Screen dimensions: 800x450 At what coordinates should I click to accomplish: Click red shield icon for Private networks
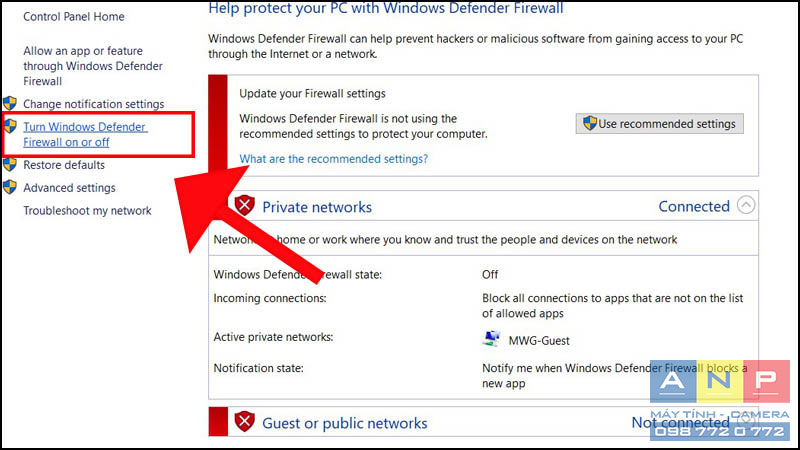[x=244, y=206]
